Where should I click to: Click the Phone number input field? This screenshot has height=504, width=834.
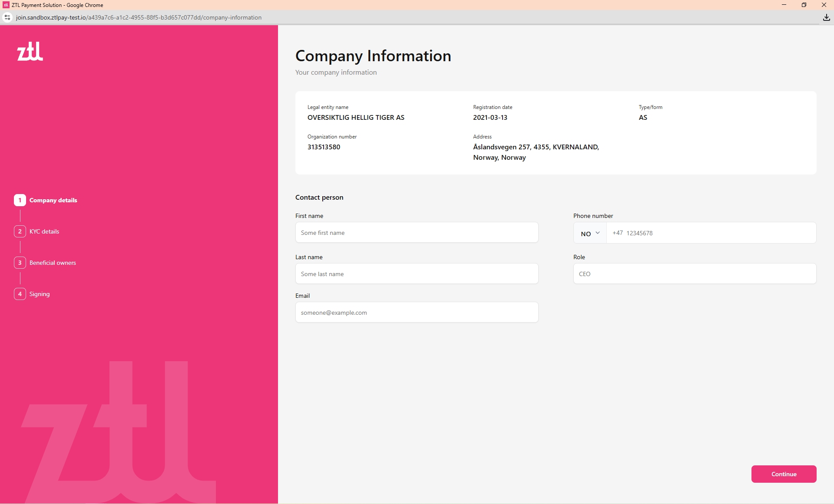tap(711, 233)
